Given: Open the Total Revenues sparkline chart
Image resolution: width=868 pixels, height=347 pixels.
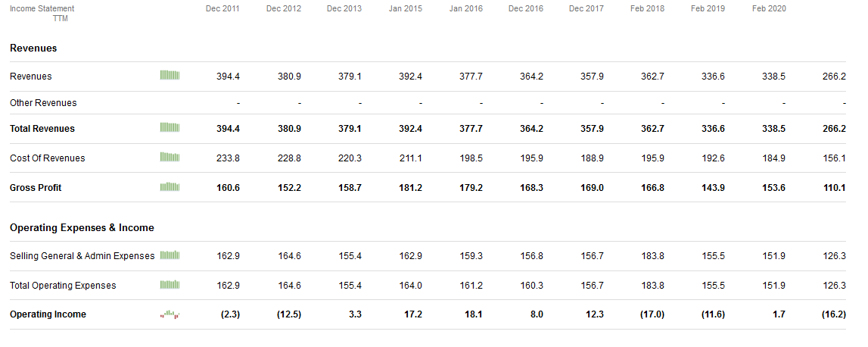Looking at the screenshot, I should [170, 128].
